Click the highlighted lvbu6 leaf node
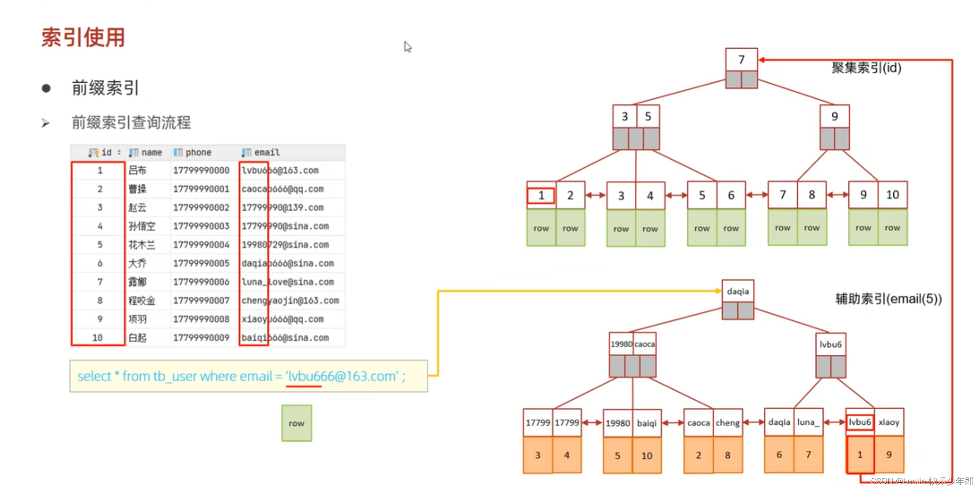Image resolution: width=980 pixels, height=490 pixels. pos(860,422)
